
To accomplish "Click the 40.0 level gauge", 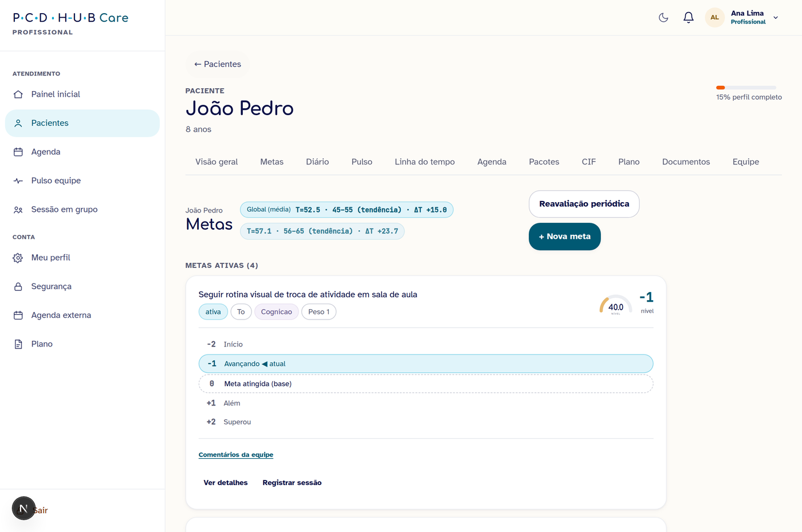I will (x=616, y=305).
